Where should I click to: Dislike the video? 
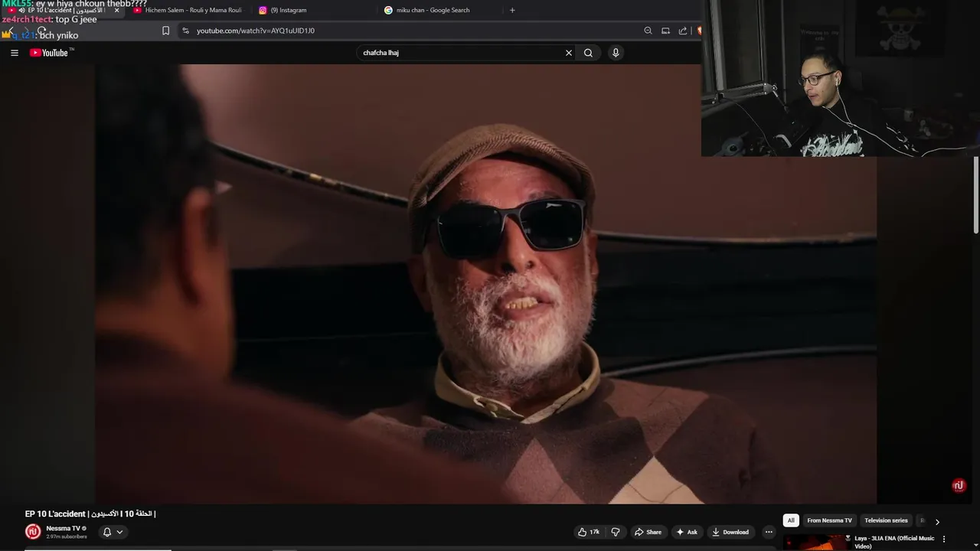[616, 532]
